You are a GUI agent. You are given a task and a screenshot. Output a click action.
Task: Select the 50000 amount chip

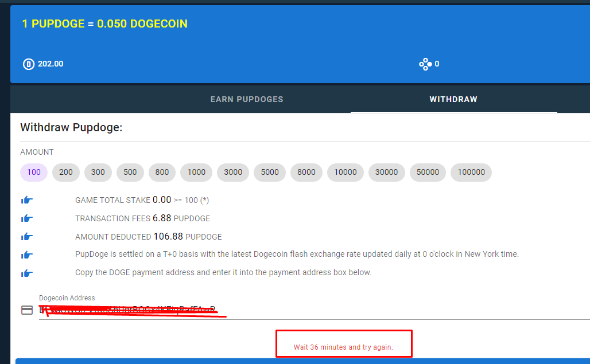point(428,173)
